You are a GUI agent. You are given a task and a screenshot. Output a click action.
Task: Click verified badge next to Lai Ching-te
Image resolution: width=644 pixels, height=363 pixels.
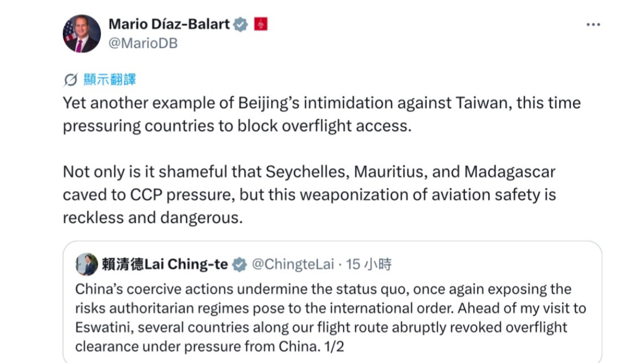click(239, 265)
